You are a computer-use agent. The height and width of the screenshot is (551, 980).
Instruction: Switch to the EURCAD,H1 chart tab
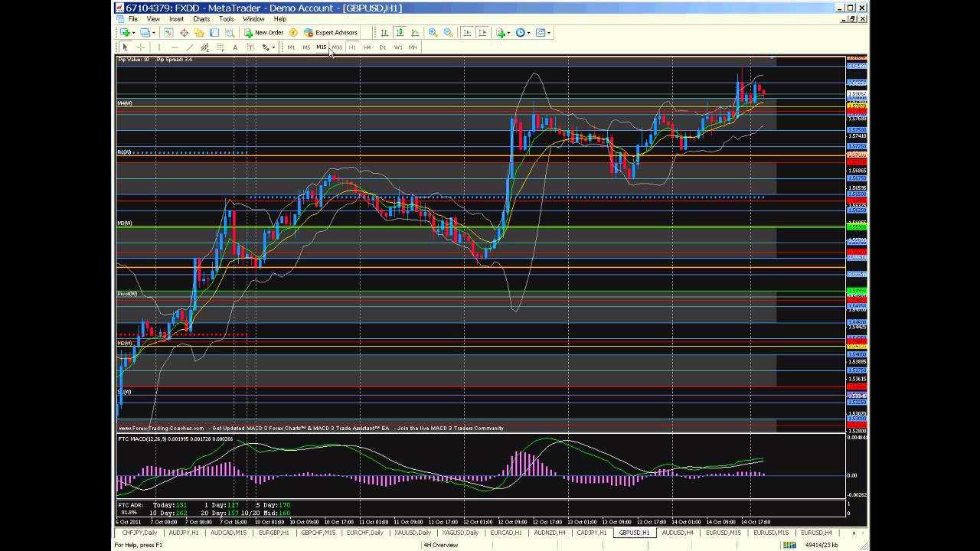(506, 533)
